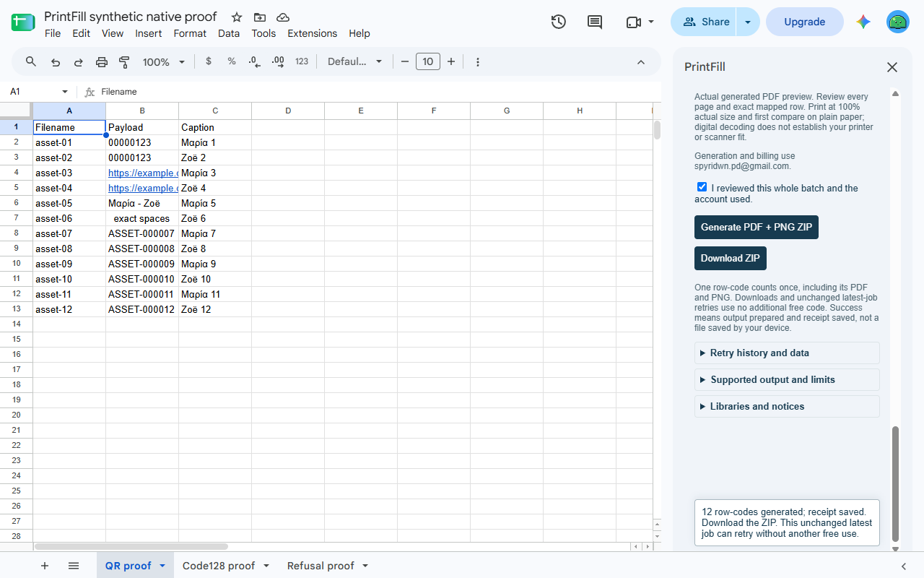
Task: Start a meeting with the camera icon
Action: (634, 22)
